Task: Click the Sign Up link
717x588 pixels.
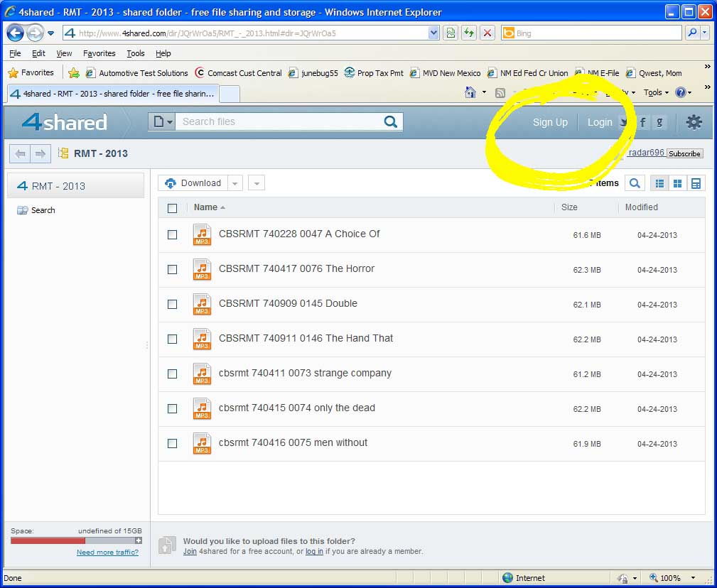Action: tap(550, 122)
